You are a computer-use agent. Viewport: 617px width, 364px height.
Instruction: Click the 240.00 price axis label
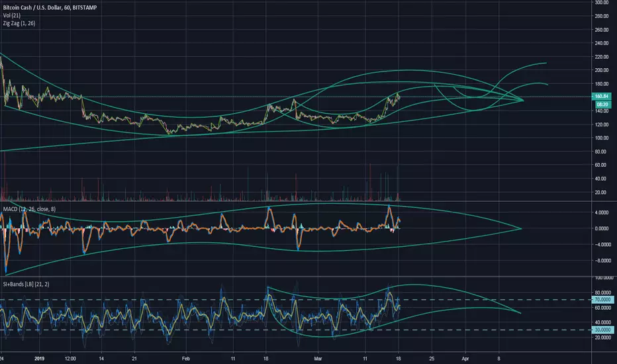(x=602, y=43)
